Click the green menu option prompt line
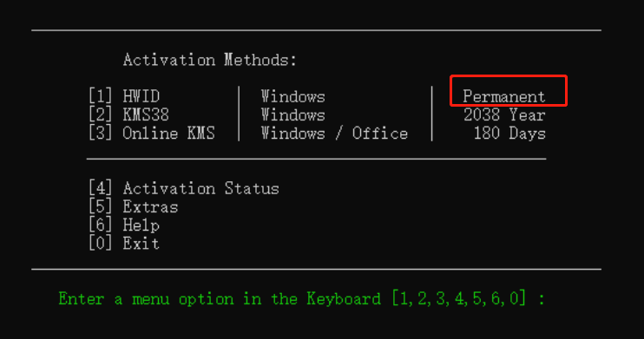The width and height of the screenshot is (644, 339). (302, 298)
